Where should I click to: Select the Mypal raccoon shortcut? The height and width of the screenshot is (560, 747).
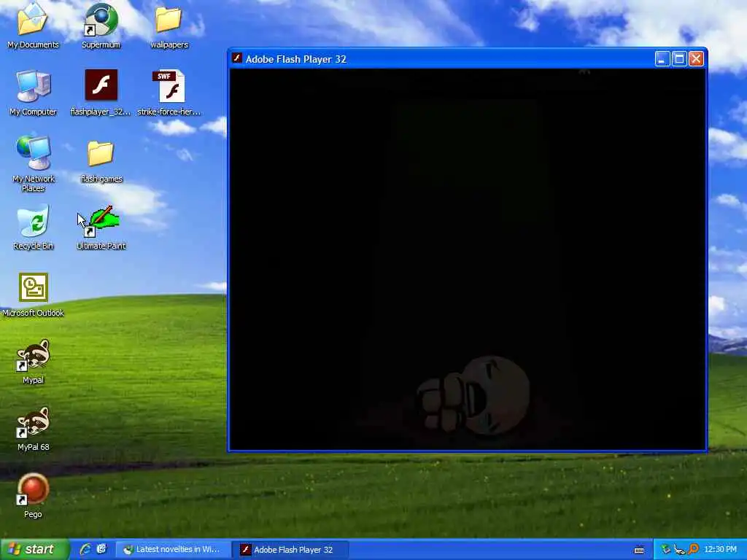[x=33, y=362]
